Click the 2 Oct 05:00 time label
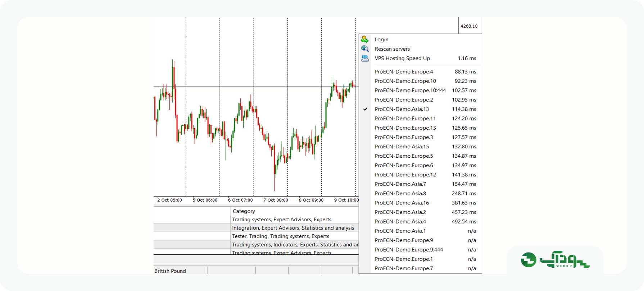 click(169, 200)
